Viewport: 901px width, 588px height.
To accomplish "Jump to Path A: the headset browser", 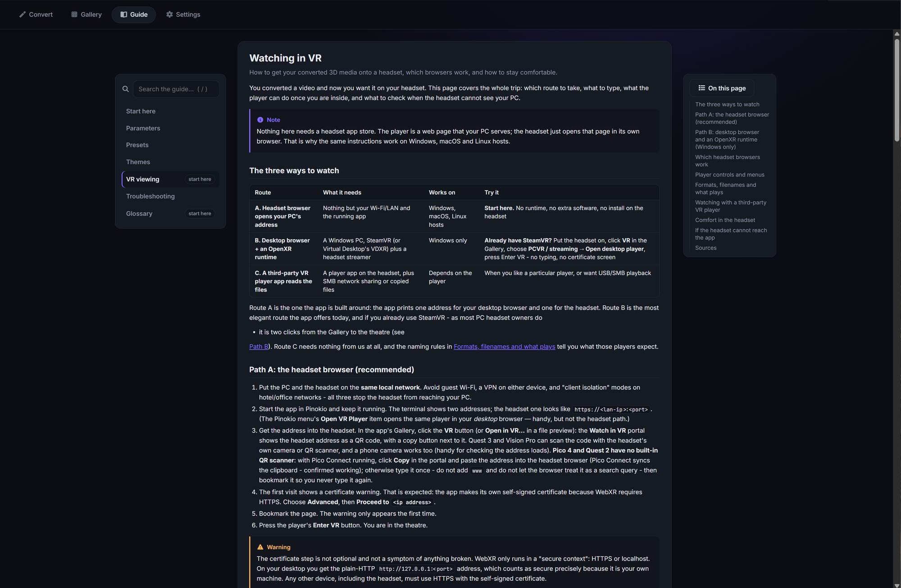I will (x=732, y=119).
